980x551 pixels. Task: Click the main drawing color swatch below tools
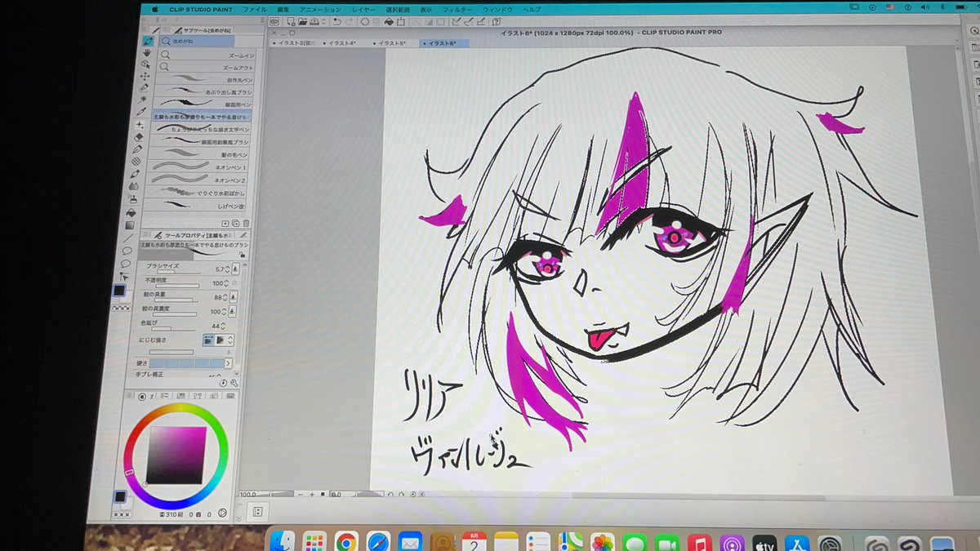click(120, 291)
